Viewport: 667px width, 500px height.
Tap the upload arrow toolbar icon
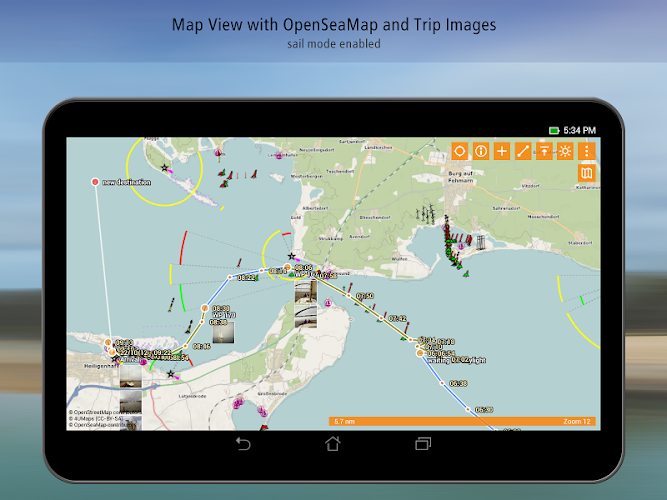point(544,151)
